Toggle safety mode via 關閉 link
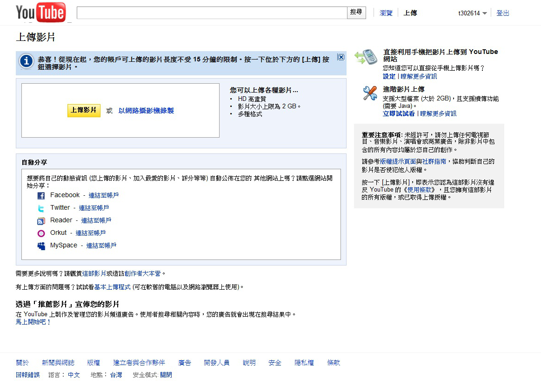 (166, 375)
